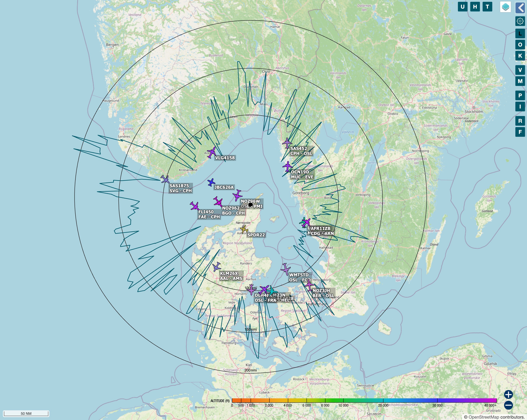Select the WMT5TD aircraft icon

pyautogui.click(x=285, y=269)
